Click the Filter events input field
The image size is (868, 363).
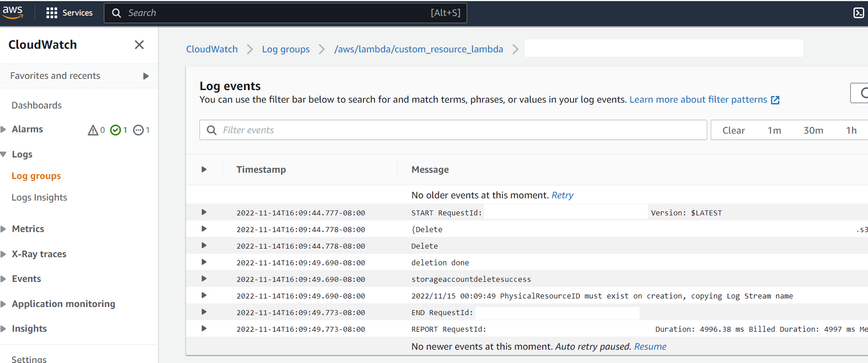coord(453,130)
